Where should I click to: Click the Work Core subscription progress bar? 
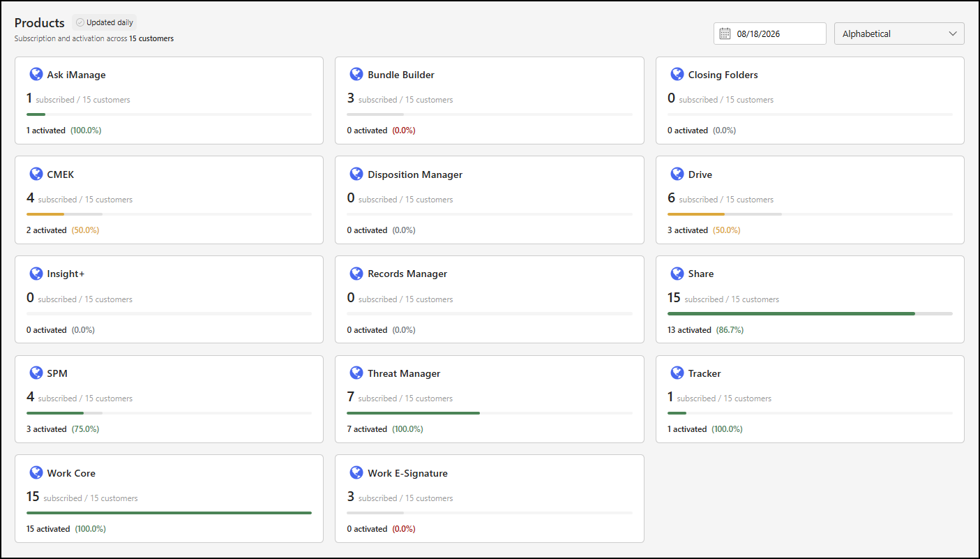[169, 513]
